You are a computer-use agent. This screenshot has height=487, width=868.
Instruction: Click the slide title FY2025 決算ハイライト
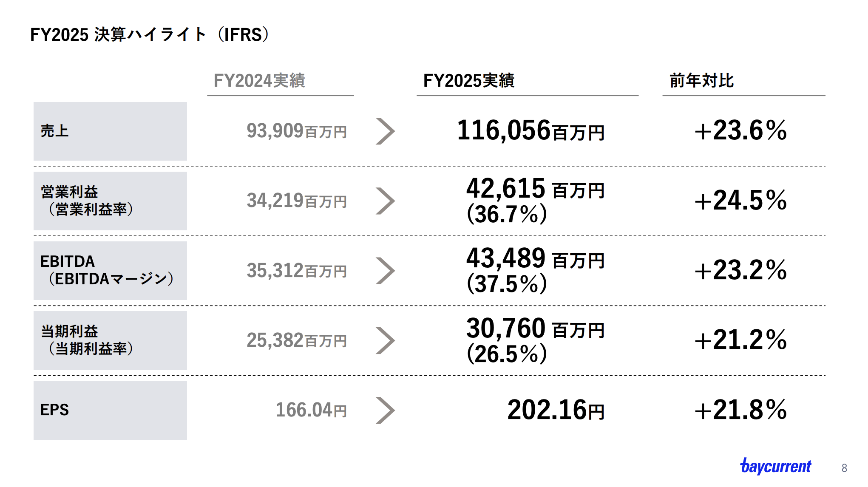click(150, 35)
